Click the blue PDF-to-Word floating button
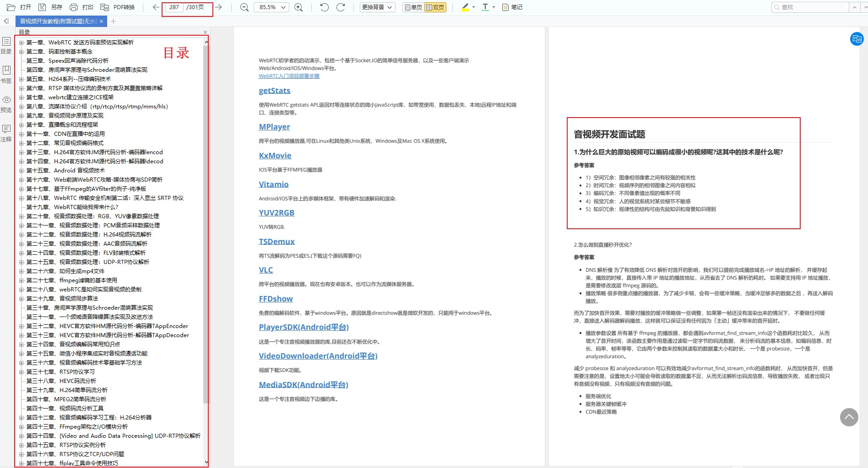868x468 pixels. 857,39
